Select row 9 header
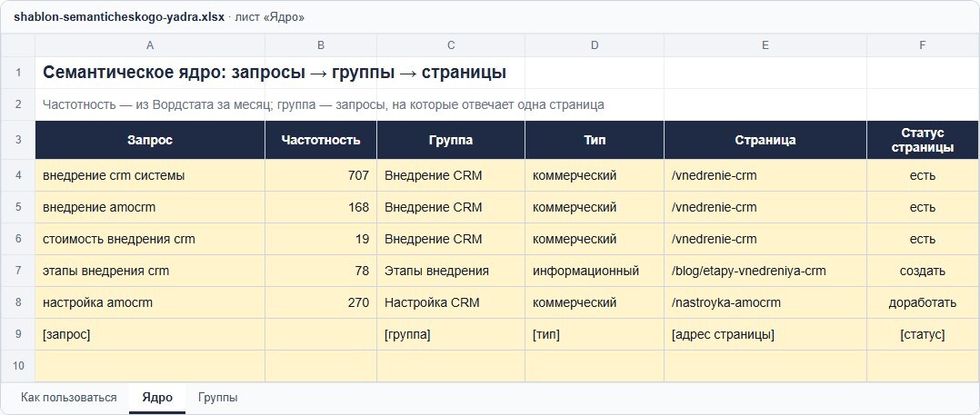 18,334
